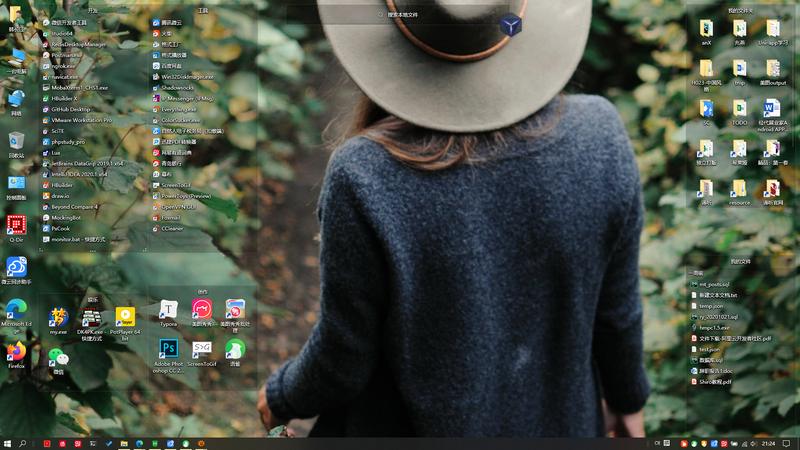This screenshot has height=450, width=800.
Task: Open File Explorer from the taskbar
Action: point(124,444)
